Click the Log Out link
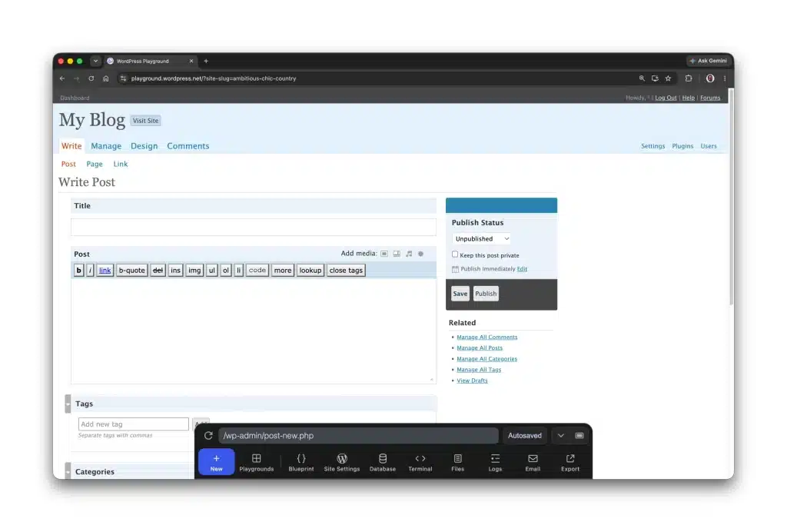Image resolution: width=787 pixels, height=532 pixels. click(666, 98)
